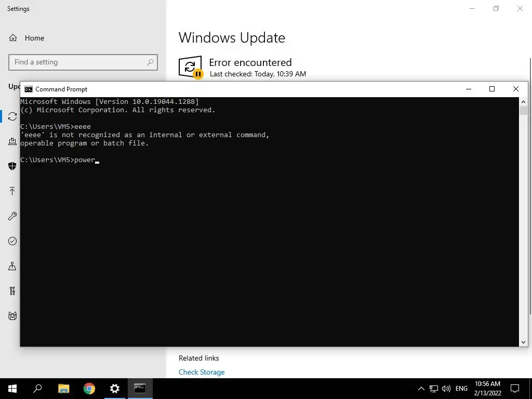Close the Command Prompt window

516,89
